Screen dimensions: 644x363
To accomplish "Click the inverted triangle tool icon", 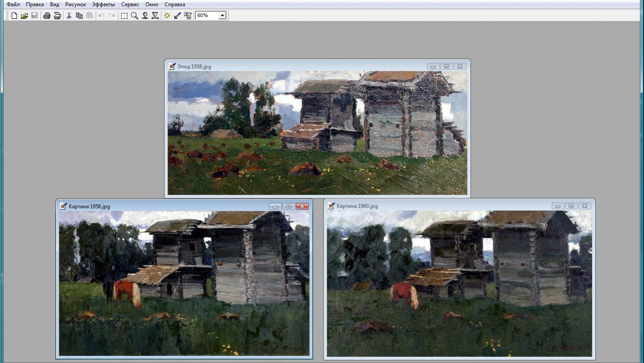I will [155, 16].
